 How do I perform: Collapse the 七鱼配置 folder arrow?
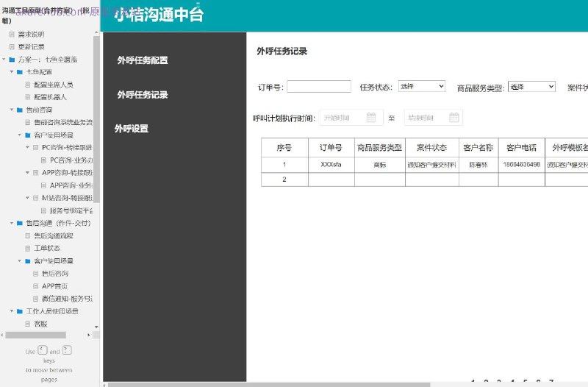coord(12,71)
